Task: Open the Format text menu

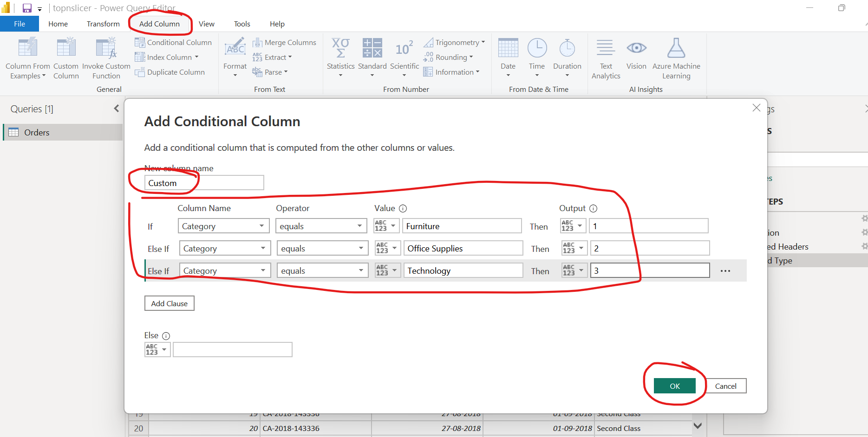Action: click(235, 59)
